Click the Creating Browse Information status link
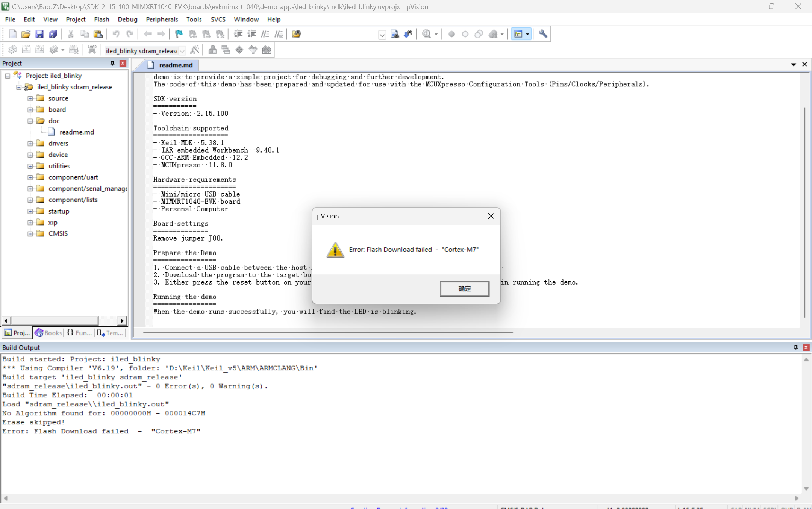 click(x=398, y=507)
